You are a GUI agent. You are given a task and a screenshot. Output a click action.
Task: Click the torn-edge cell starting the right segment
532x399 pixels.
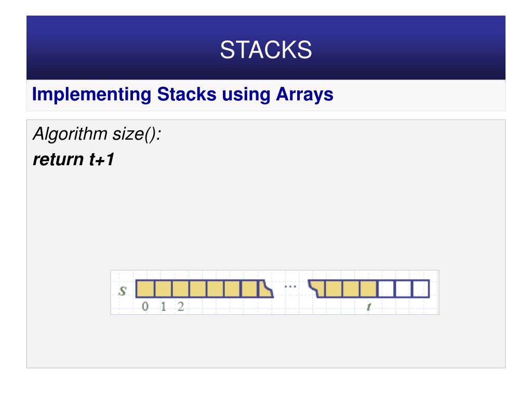click(x=316, y=289)
